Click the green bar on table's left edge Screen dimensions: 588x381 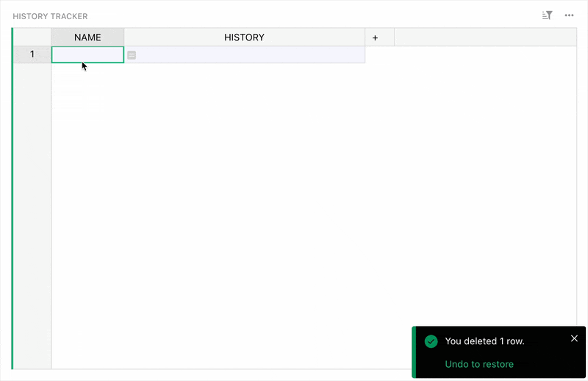pos(12,199)
